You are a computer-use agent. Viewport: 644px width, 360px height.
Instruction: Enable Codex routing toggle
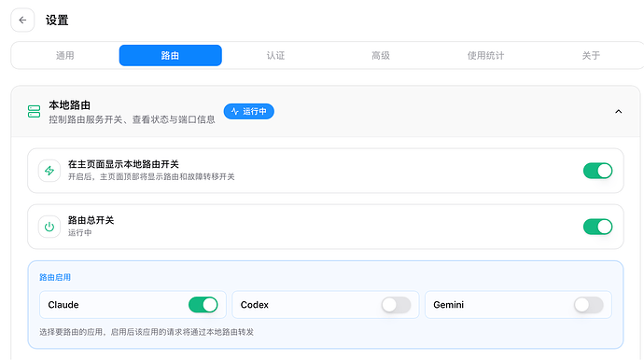coord(396,305)
